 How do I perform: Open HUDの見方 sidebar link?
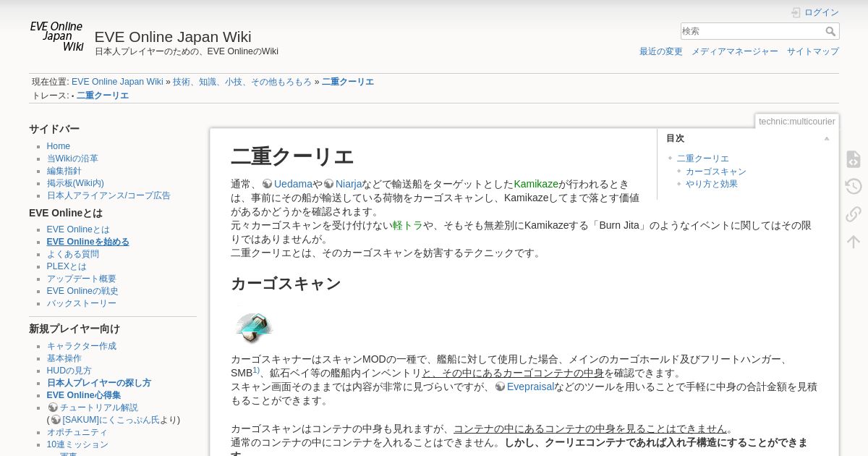click(69, 371)
